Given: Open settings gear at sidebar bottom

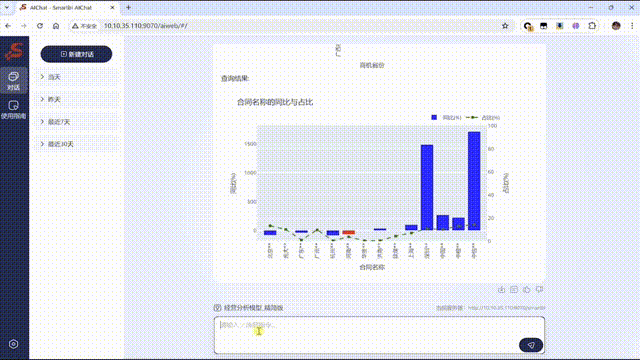Looking at the screenshot, I should point(13,344).
